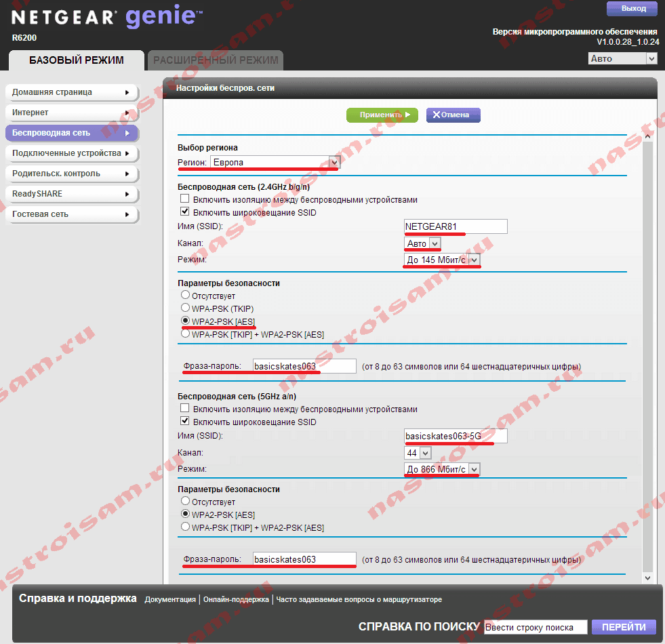This screenshot has width=665, height=644.
Task: Toggle 5GHz SSID broadcast checkbox
Action: coord(184,421)
